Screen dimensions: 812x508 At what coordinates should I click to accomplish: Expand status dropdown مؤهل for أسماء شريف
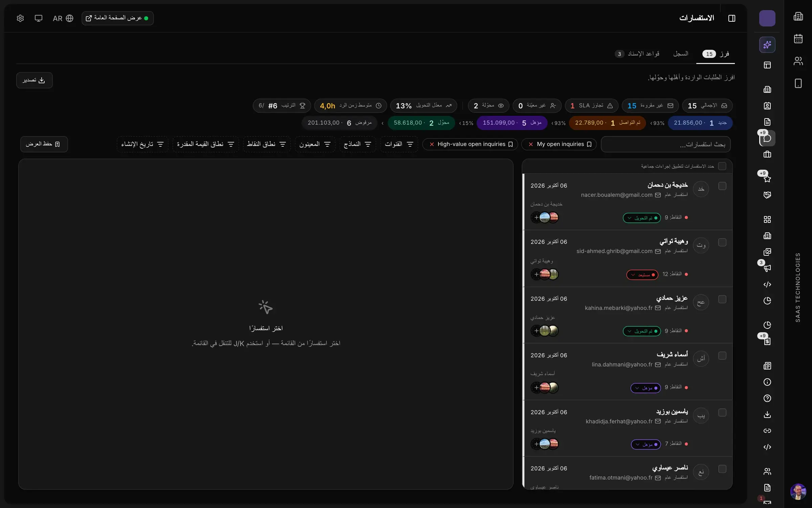(x=646, y=388)
